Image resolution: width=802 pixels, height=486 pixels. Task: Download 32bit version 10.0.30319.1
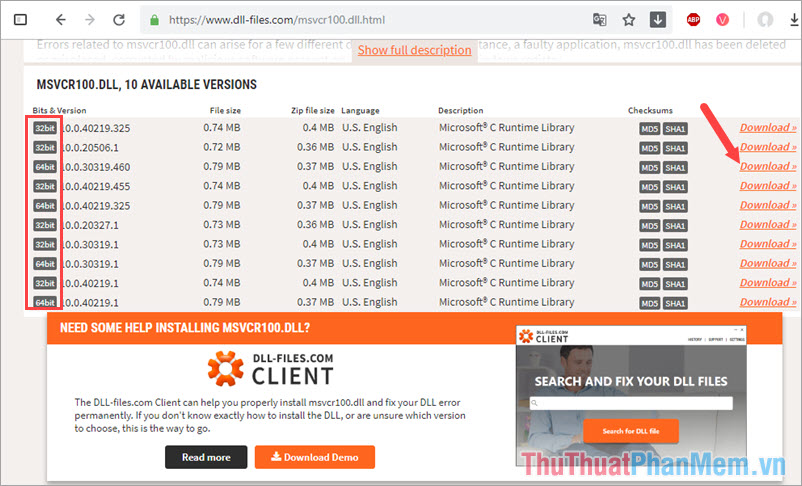coord(768,244)
